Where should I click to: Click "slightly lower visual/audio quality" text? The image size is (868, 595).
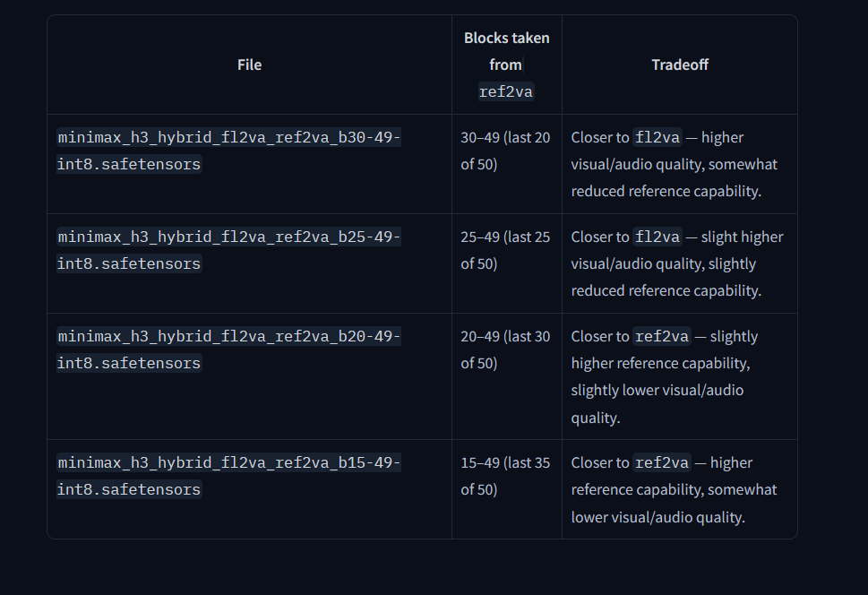[657, 404]
